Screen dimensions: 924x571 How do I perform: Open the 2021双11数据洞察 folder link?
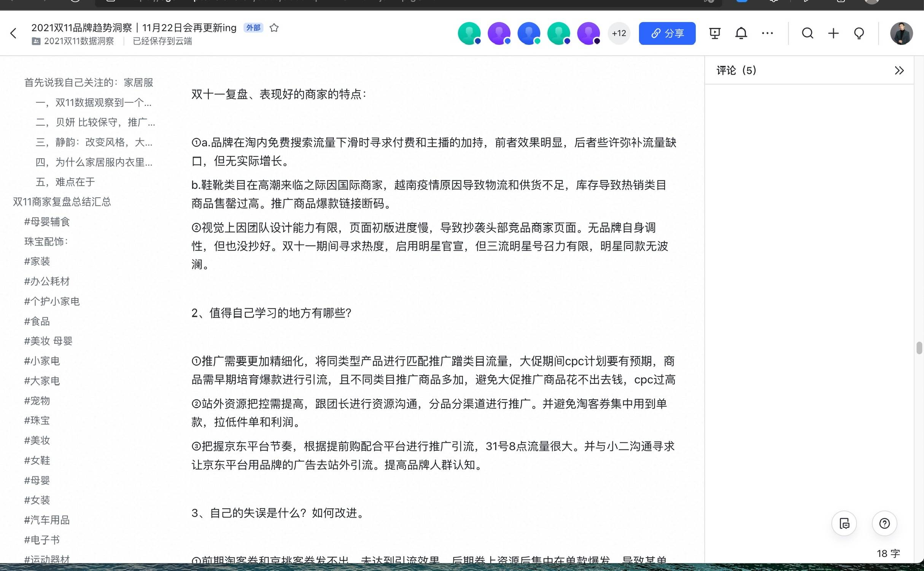point(79,41)
